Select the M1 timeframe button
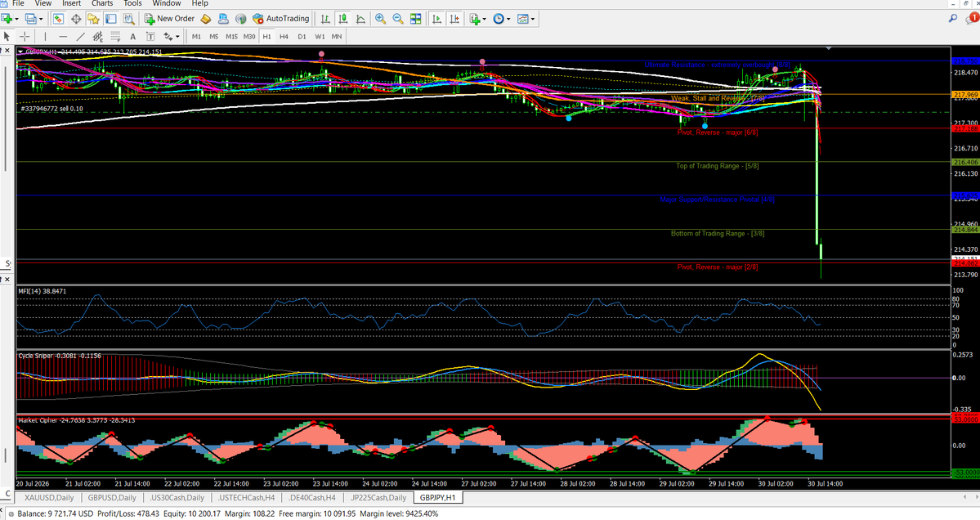The height and width of the screenshot is (520, 980). (x=196, y=36)
